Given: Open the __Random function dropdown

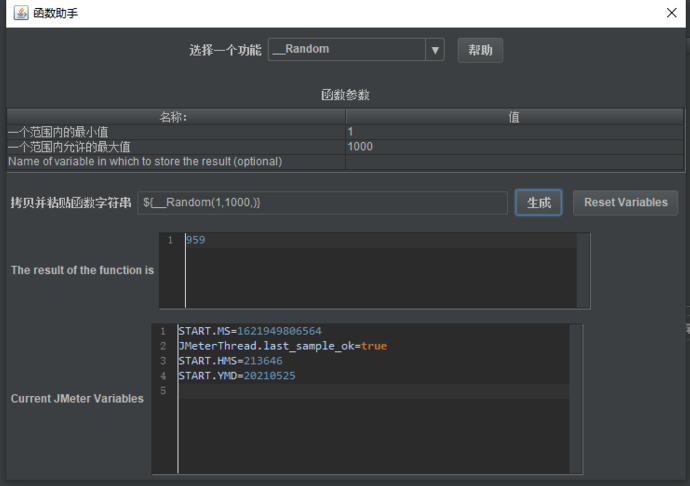Looking at the screenshot, I should [356, 49].
